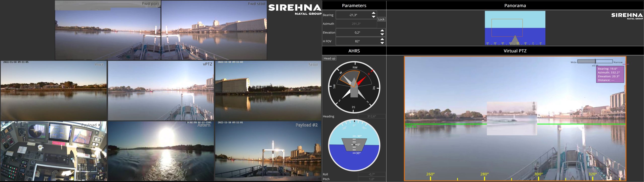Click the artificial horizon attitude indicator

[x=354, y=145]
